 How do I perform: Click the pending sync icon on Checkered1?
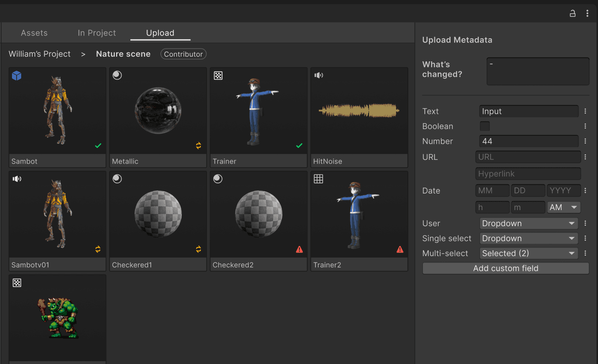198,249
